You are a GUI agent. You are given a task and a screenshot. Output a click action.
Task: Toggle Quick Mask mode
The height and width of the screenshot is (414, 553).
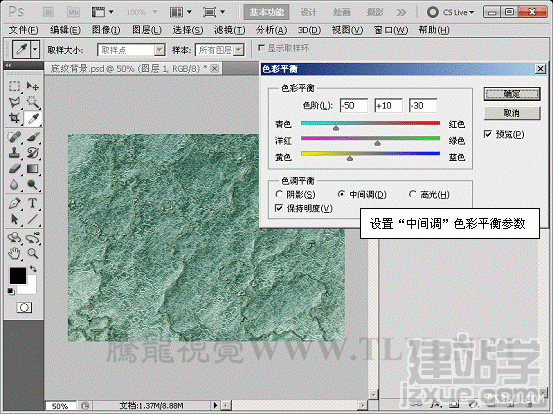(x=24, y=308)
